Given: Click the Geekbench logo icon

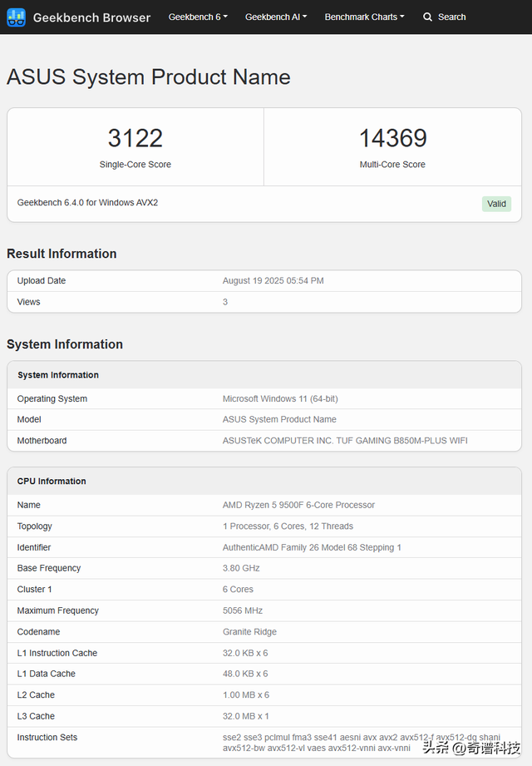Looking at the screenshot, I should click(x=16, y=17).
